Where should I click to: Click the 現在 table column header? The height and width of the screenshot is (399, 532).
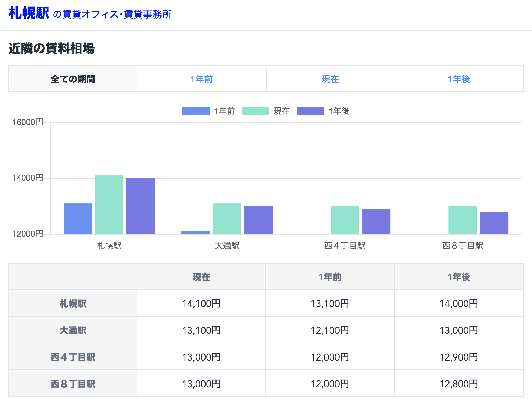[x=201, y=277]
